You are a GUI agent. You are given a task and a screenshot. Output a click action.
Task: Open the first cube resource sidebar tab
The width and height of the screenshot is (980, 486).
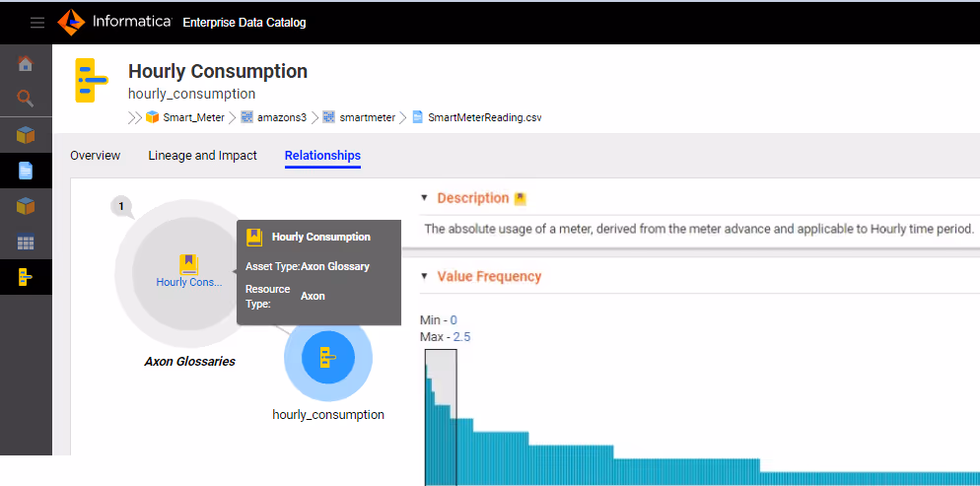(x=26, y=135)
